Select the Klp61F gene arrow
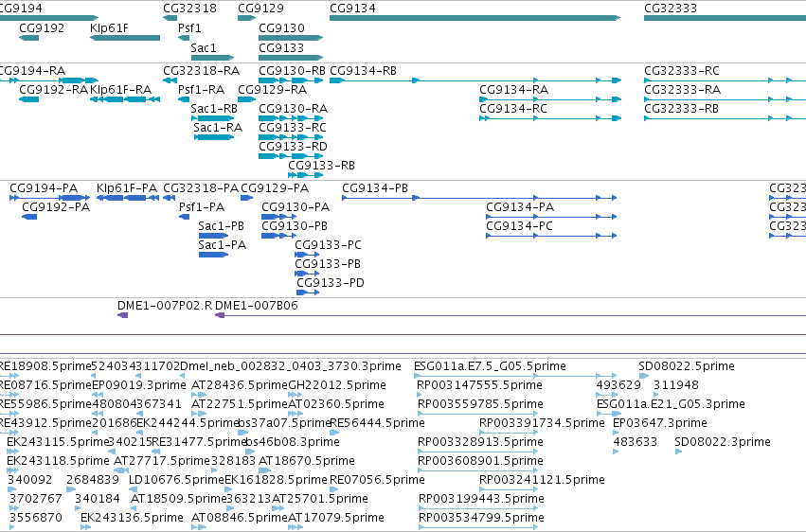The height and width of the screenshot is (532, 806). (x=125, y=38)
